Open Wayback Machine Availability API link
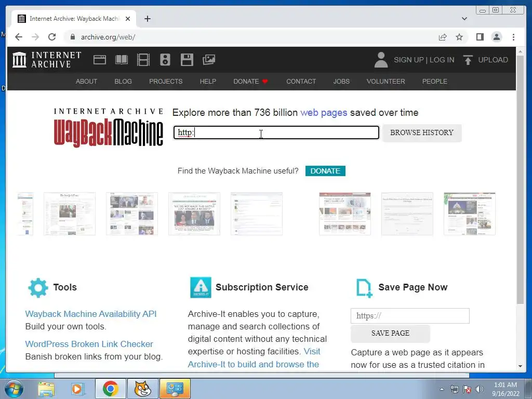This screenshot has width=532, height=399. coord(91,314)
